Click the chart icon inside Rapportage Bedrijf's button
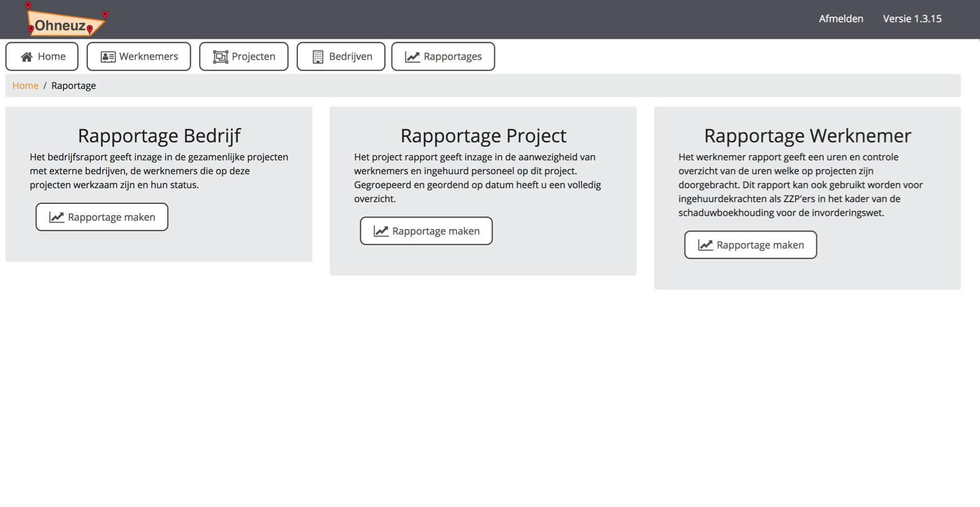 [x=56, y=217]
